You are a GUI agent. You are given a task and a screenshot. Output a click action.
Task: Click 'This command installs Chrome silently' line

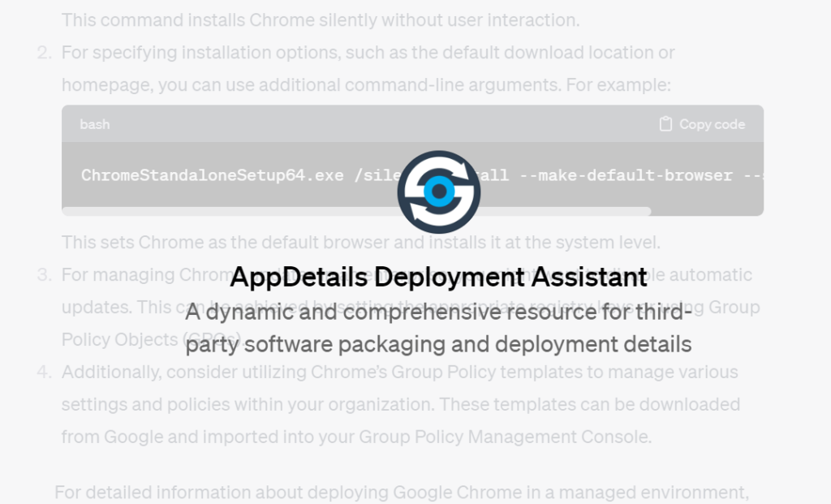point(321,20)
